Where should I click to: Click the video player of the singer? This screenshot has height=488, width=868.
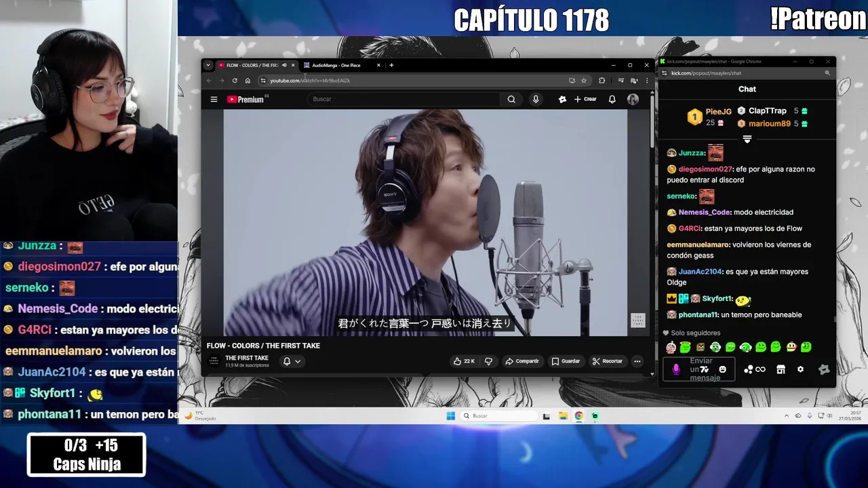click(x=426, y=222)
